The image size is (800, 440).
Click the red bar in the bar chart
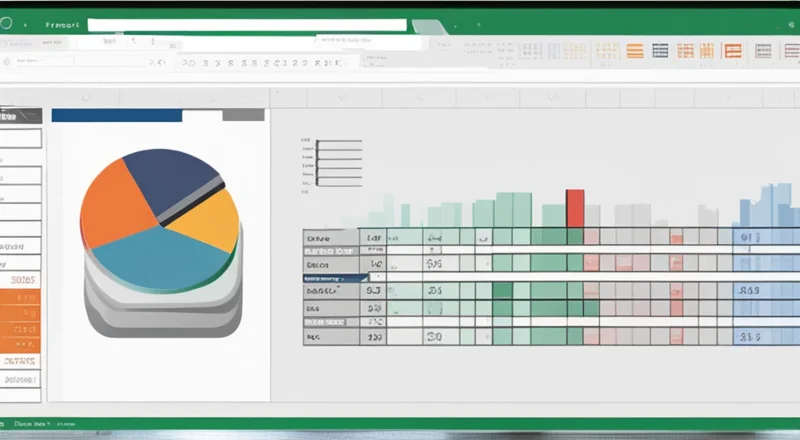(575, 208)
